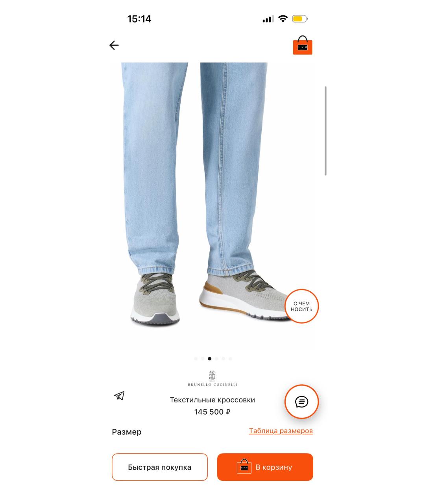Tap the 'Размер' size section label
The width and height of the screenshot is (425, 504).
click(127, 432)
